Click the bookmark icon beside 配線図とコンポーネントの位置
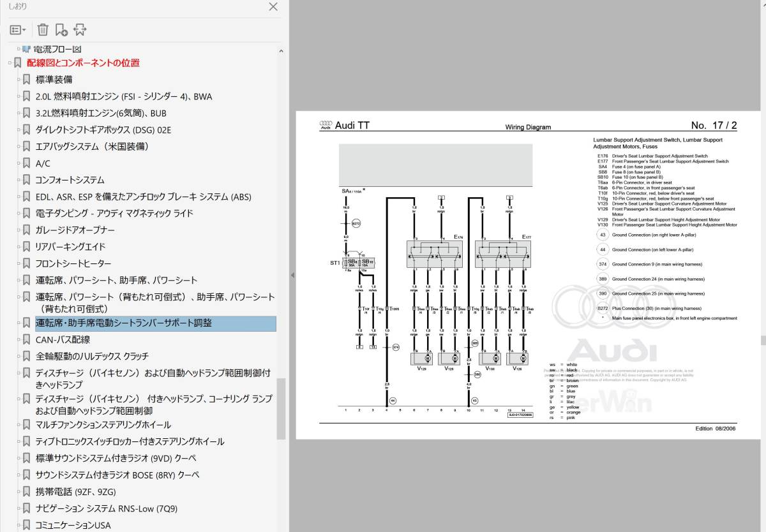This screenshot has height=532, width=766. pos(18,63)
